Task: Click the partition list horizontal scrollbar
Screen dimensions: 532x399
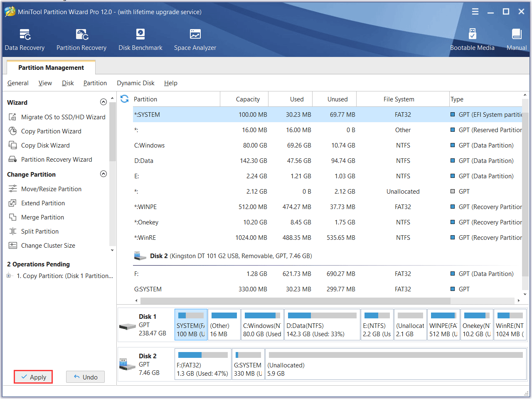Action: point(295,300)
